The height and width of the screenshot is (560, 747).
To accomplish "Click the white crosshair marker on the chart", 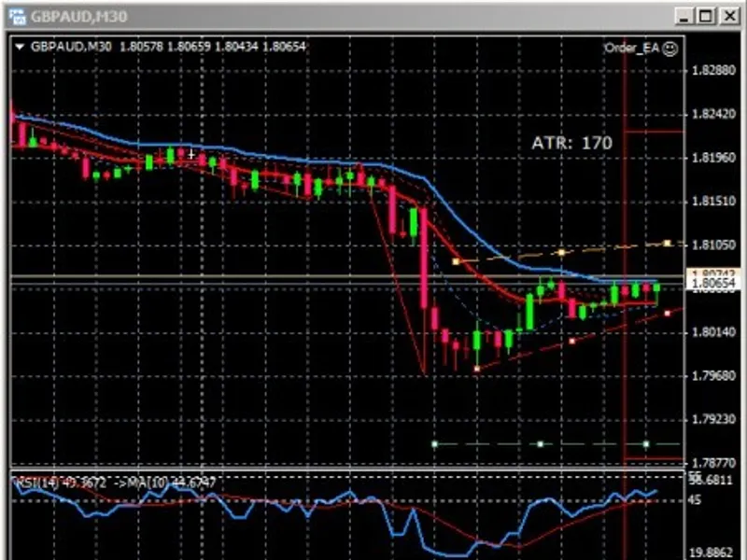I will tap(191, 154).
